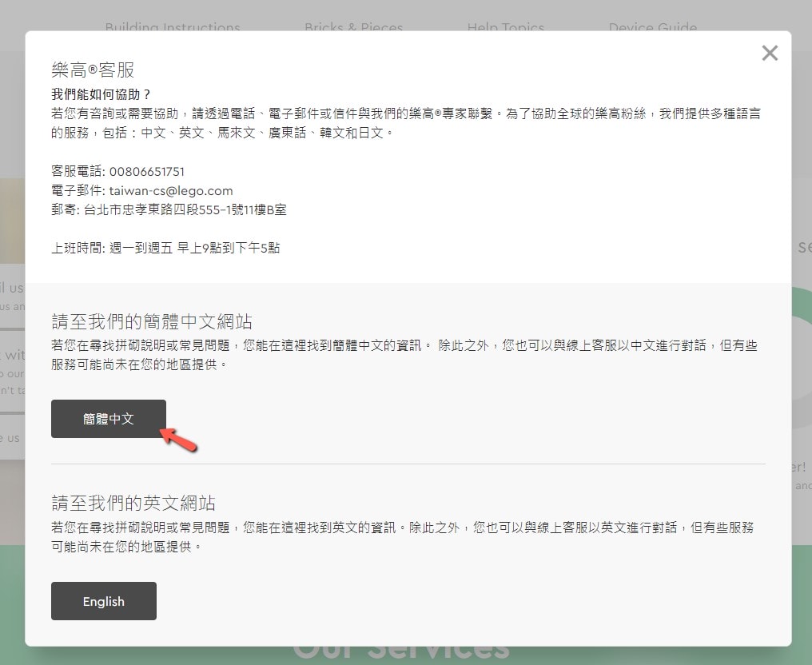Open Building Instructions in the background nav
This screenshot has height=665, width=812.
(x=173, y=26)
